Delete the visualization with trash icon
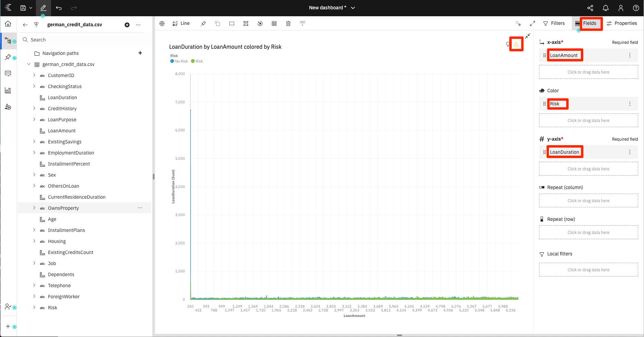Image resolution: width=644 pixels, height=337 pixels. coord(288,24)
